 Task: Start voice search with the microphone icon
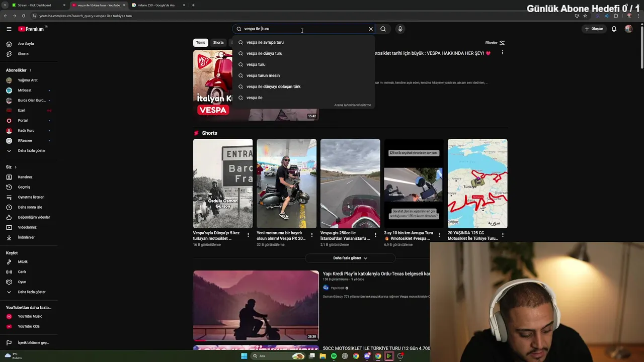pyautogui.click(x=400, y=29)
